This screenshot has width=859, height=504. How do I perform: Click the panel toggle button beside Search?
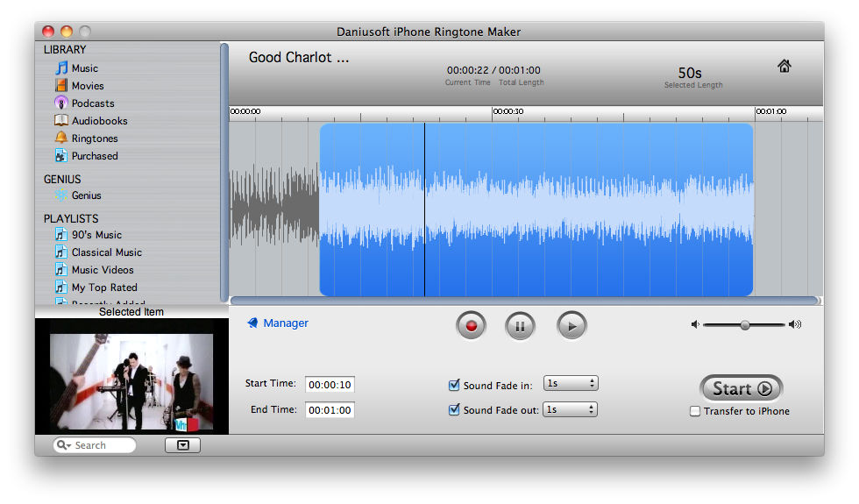(x=183, y=445)
